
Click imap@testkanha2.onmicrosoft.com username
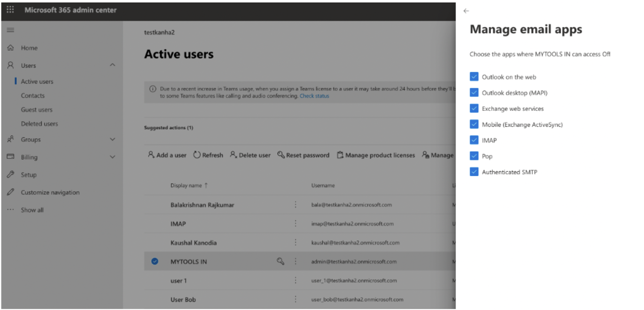click(352, 224)
